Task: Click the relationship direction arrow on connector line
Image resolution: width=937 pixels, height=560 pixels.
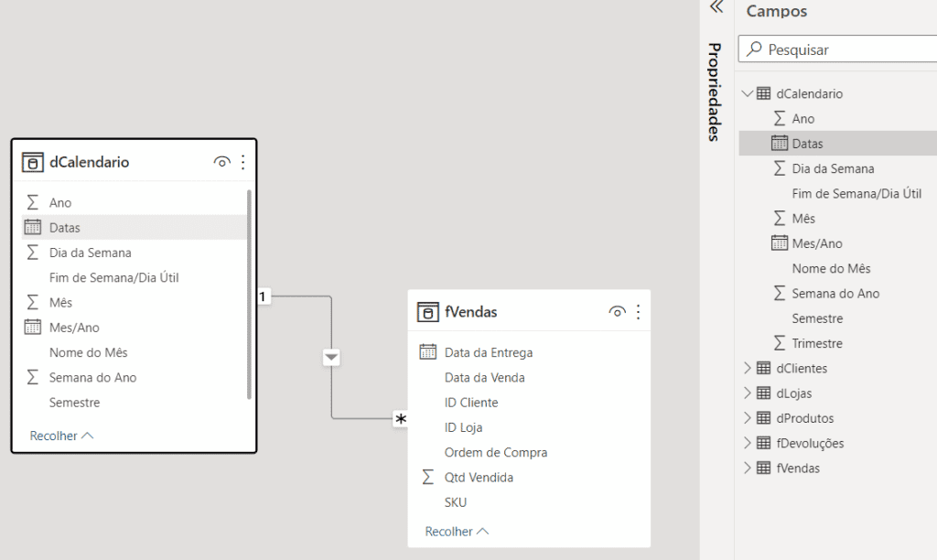Action: pyautogui.click(x=331, y=358)
